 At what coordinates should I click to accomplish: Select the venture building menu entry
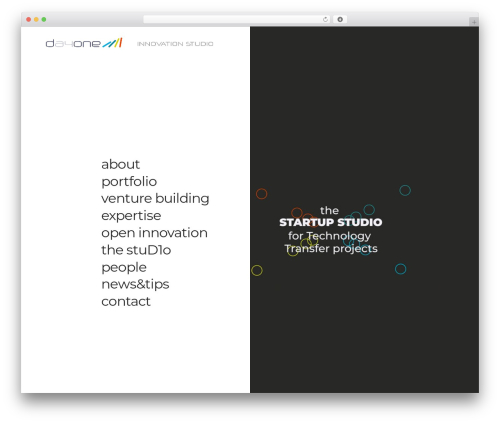pyautogui.click(x=155, y=199)
